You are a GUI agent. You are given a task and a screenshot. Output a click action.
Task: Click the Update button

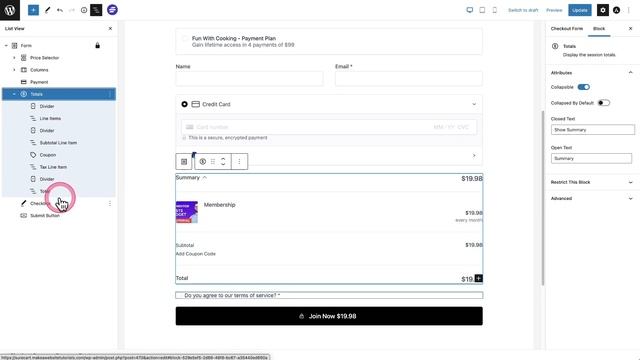(580, 10)
